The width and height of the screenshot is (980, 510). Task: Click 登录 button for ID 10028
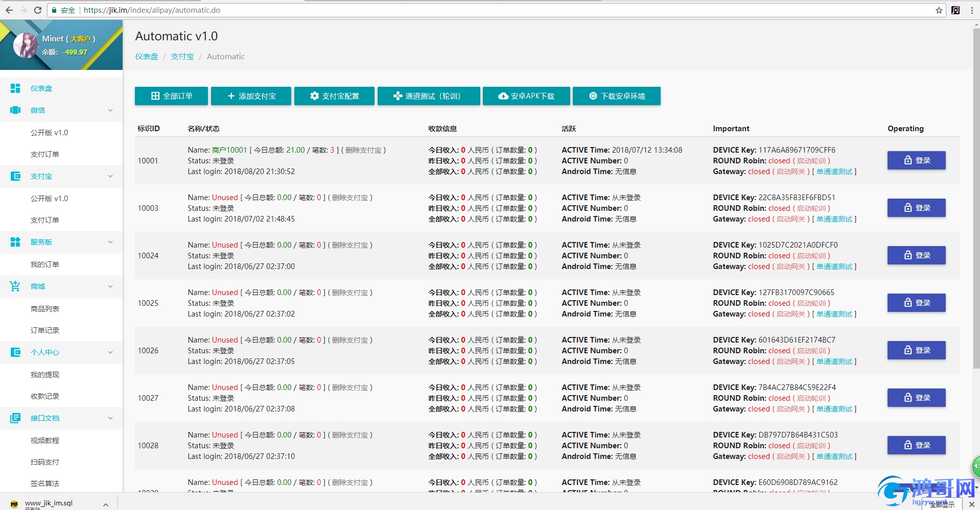tap(916, 445)
